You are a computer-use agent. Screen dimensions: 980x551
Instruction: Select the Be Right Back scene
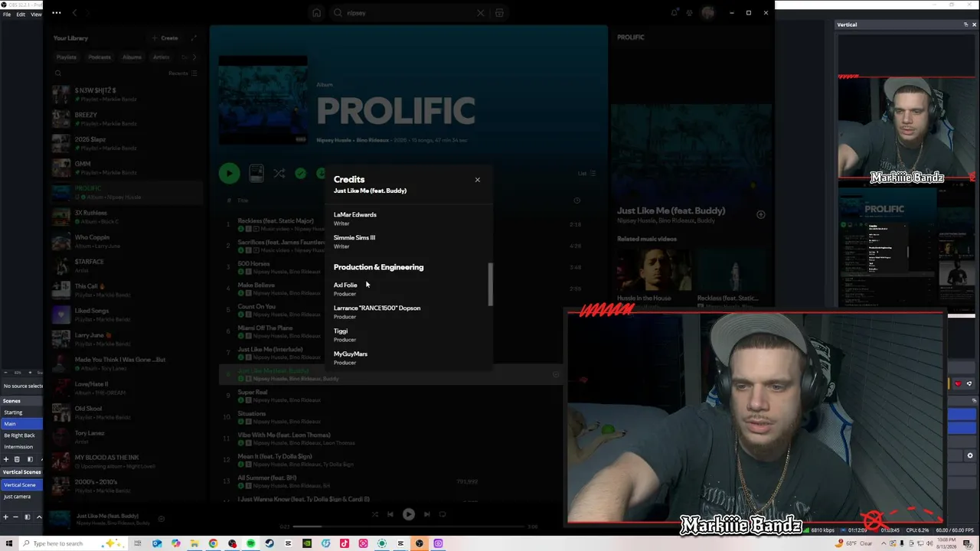21,435
